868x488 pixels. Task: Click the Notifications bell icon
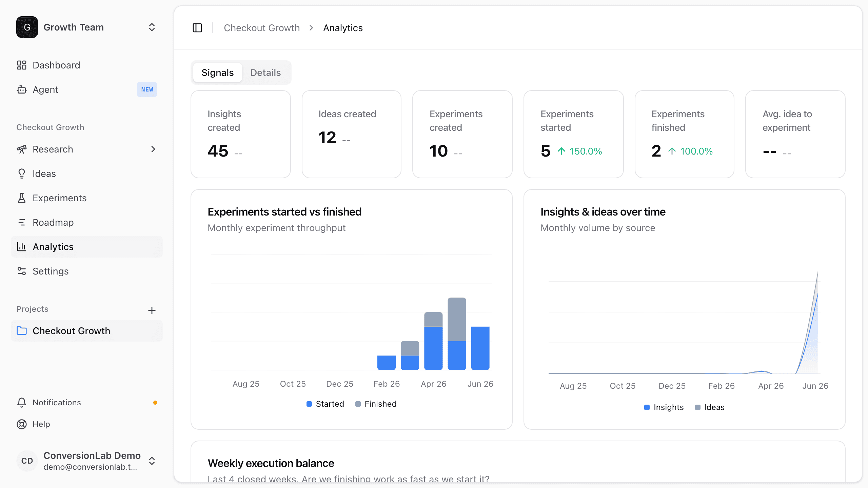tap(22, 403)
